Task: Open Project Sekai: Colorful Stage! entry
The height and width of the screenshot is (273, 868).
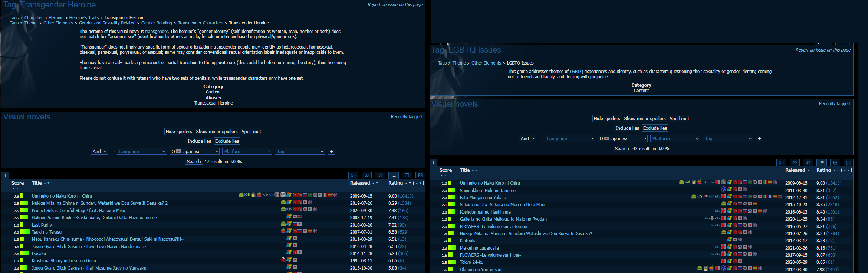Action: (x=78, y=211)
